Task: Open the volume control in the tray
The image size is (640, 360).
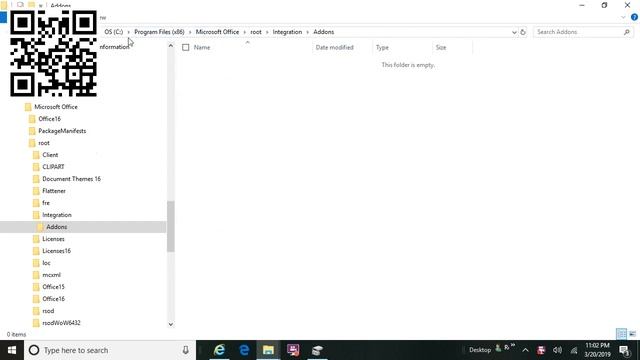Action: pyautogui.click(x=557, y=350)
